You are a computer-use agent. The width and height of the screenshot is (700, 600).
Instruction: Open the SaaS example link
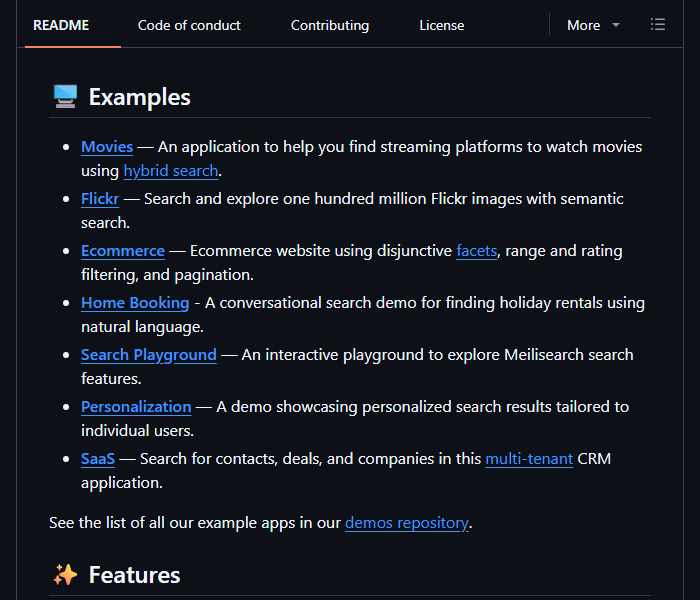coord(98,459)
